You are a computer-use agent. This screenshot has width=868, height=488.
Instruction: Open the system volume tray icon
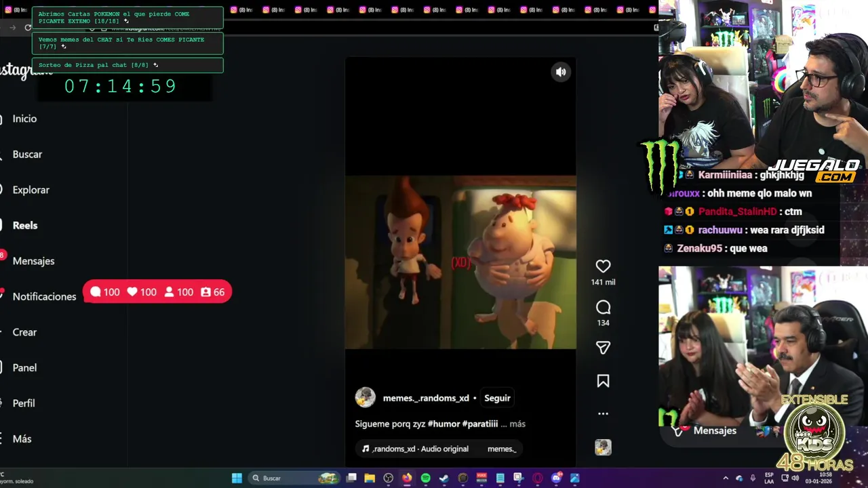pyautogui.click(x=795, y=479)
